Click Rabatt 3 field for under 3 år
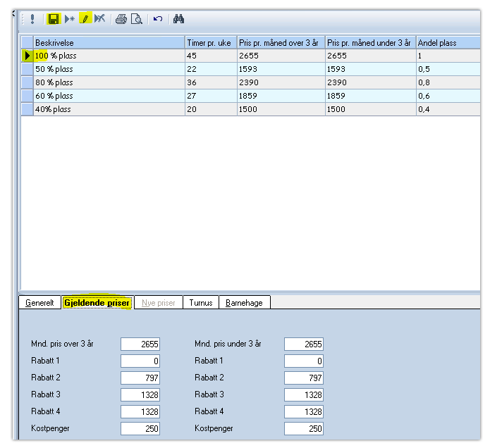Screen dimensions: 490x448 (304, 394)
